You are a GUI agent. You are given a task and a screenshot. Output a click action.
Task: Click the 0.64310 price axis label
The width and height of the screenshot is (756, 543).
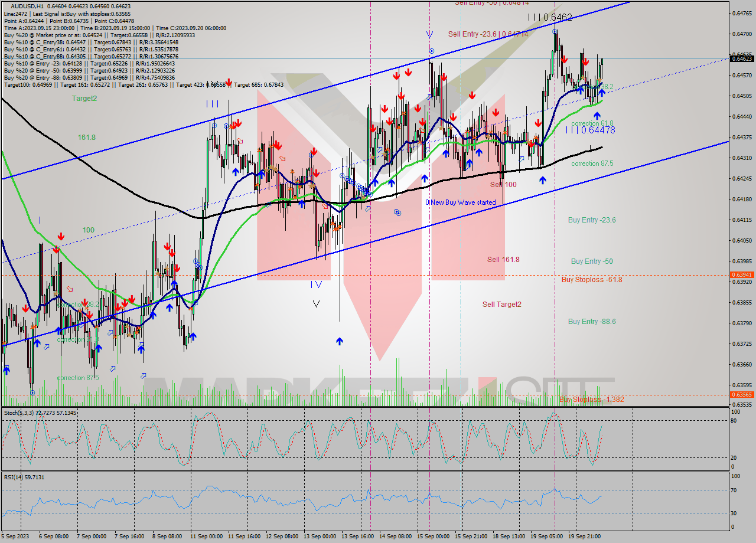pos(742,158)
